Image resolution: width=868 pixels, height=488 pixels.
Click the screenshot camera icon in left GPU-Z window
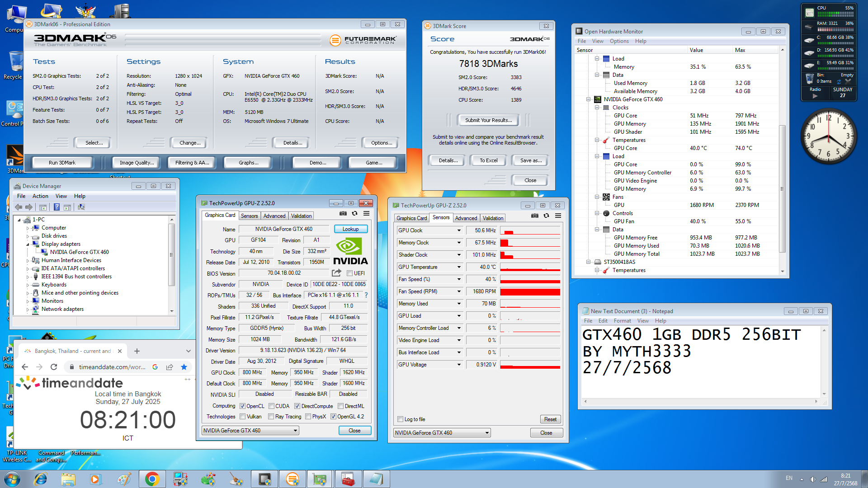(x=343, y=214)
